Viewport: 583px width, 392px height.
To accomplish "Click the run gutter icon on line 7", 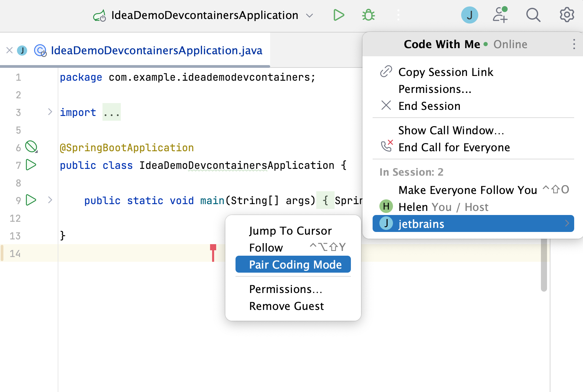I will [x=31, y=165].
